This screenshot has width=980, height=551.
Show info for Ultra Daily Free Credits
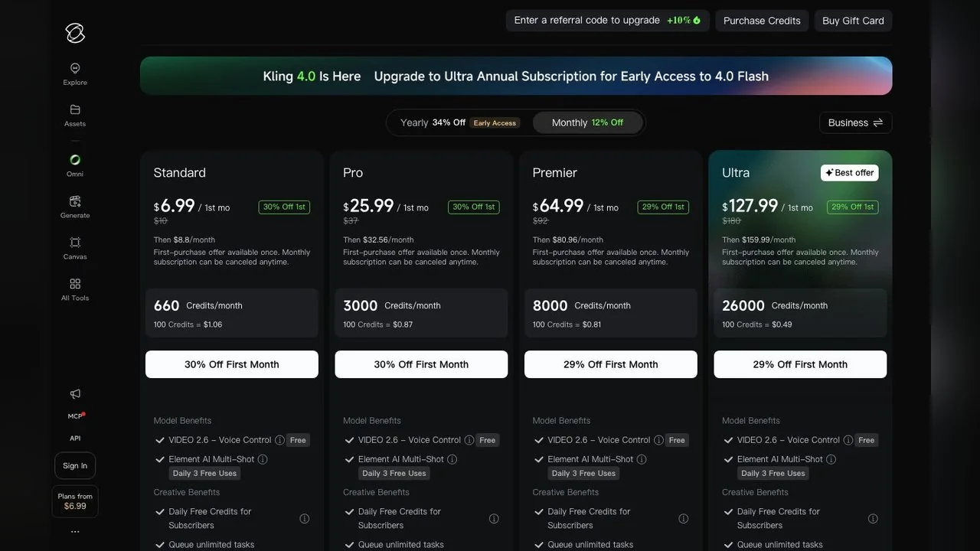point(873,519)
